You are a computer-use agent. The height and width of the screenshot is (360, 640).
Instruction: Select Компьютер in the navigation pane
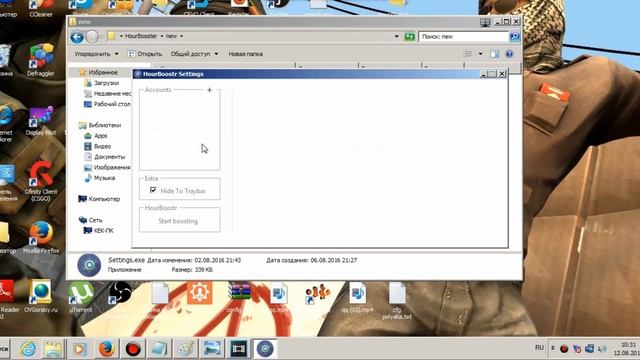(99, 199)
